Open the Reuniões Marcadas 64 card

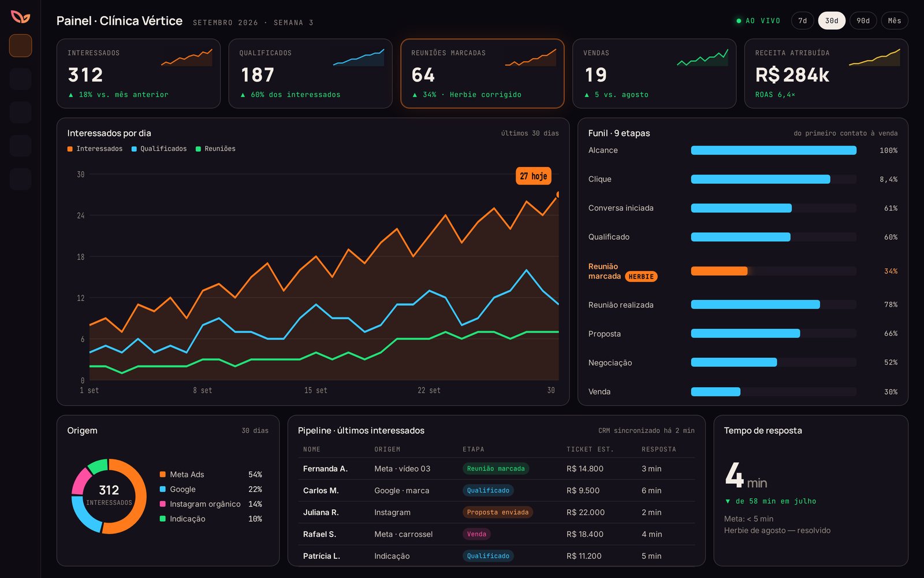482,73
